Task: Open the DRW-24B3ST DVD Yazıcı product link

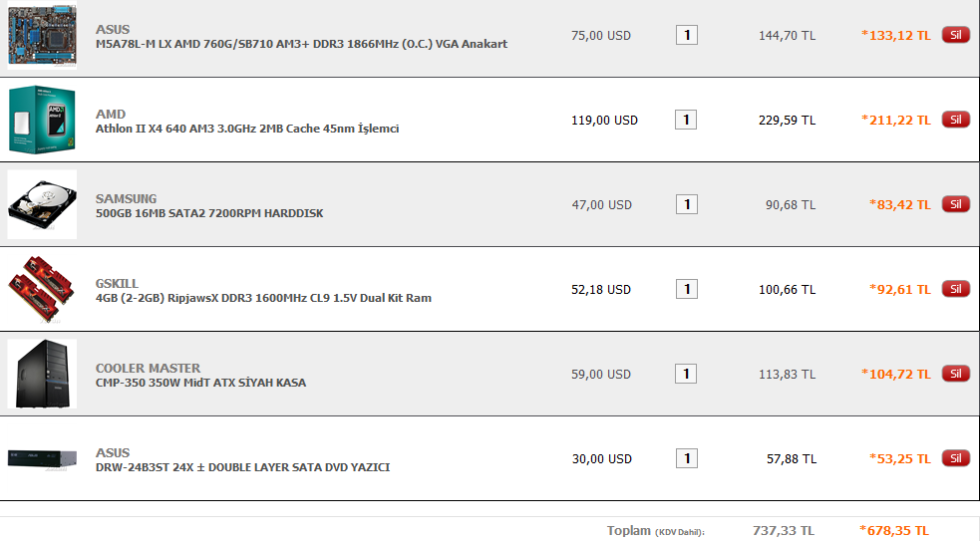Action: pos(242,467)
